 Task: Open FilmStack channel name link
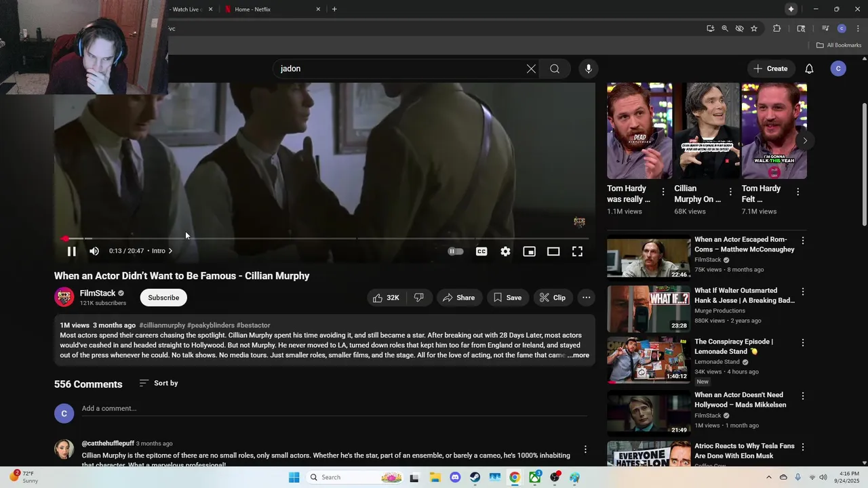pyautogui.click(x=98, y=293)
